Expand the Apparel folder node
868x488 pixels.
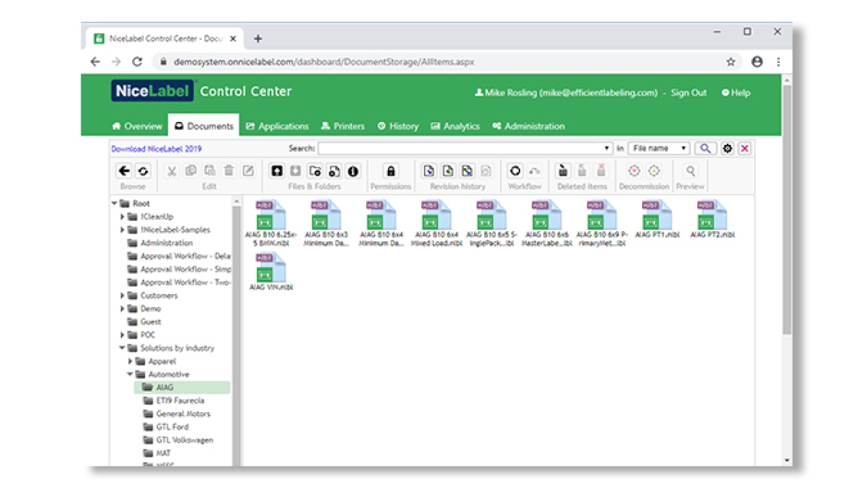(x=130, y=361)
